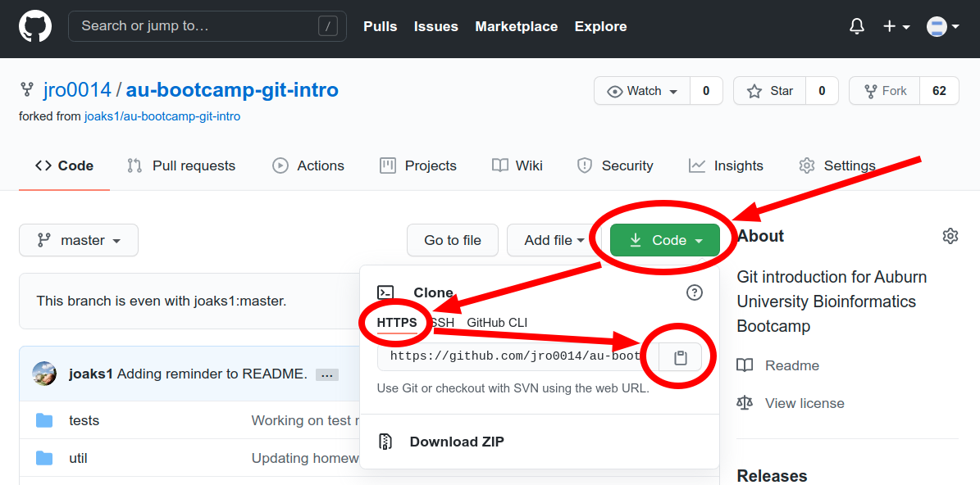Image resolution: width=980 pixels, height=485 pixels.
Task: Star this repository
Action: (770, 91)
